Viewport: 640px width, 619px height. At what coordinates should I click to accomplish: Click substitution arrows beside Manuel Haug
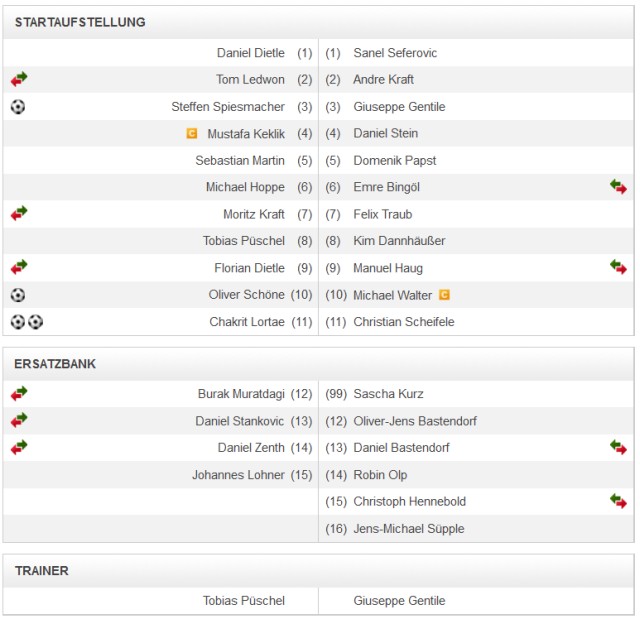click(x=618, y=267)
